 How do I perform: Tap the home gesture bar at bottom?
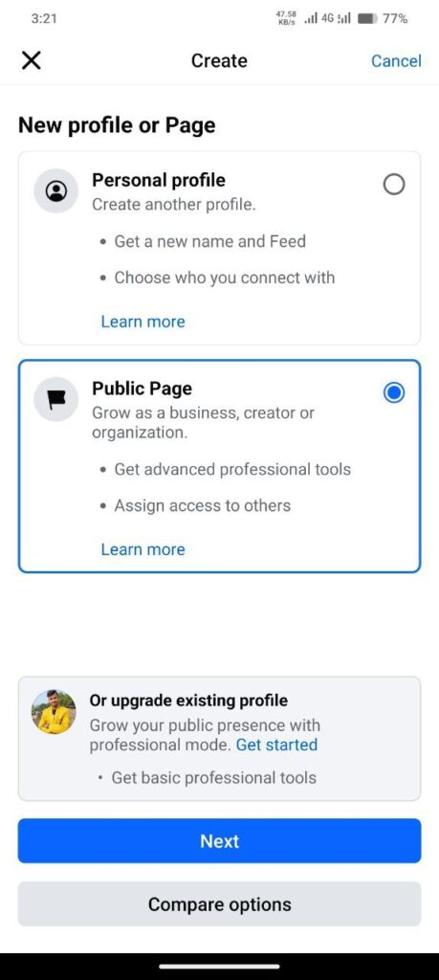click(x=219, y=966)
